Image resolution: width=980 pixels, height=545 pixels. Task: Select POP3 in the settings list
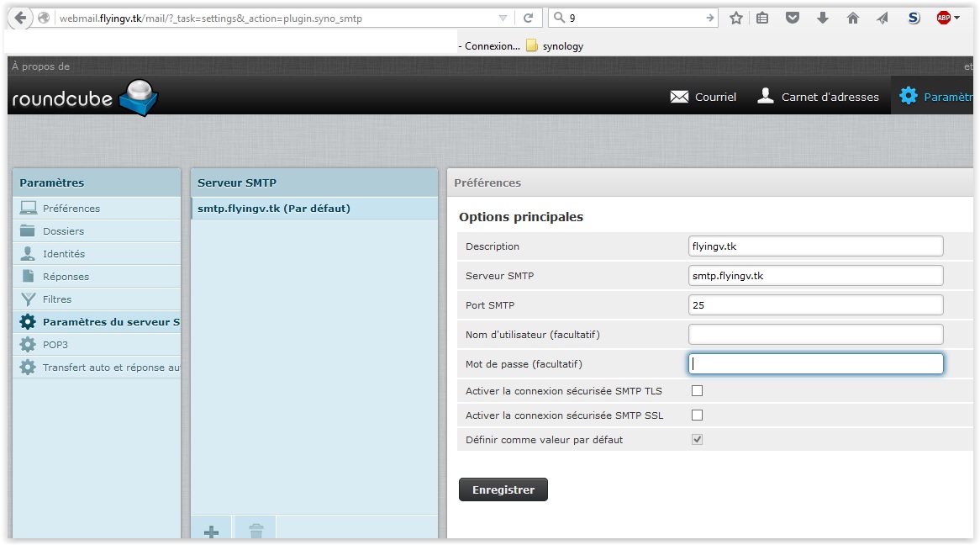[x=97, y=345]
